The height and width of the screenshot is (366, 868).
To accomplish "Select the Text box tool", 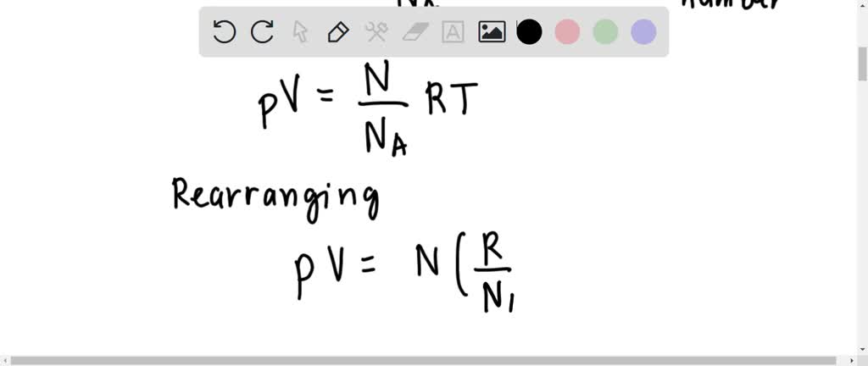I will pos(453,32).
